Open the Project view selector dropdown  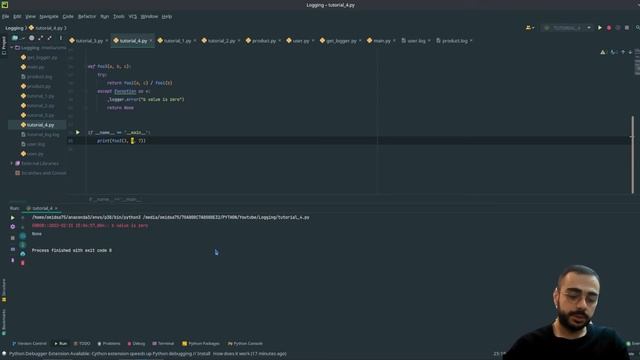[x=18, y=38]
